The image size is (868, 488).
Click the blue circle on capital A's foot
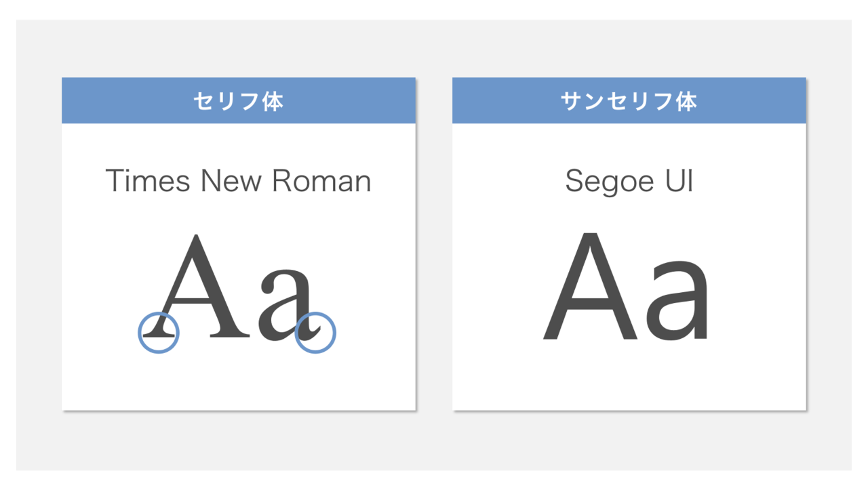tap(159, 333)
